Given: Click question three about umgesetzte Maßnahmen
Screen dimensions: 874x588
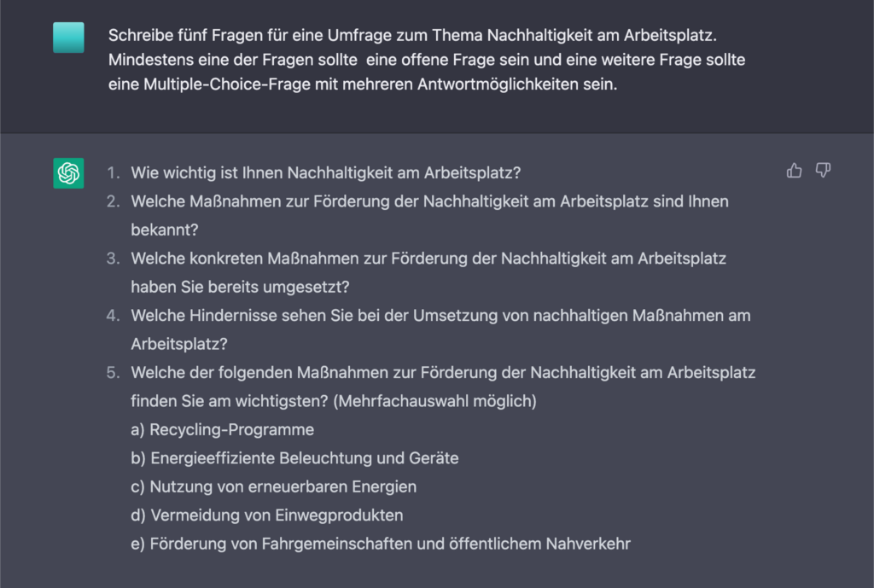Looking at the screenshot, I should pos(428,272).
